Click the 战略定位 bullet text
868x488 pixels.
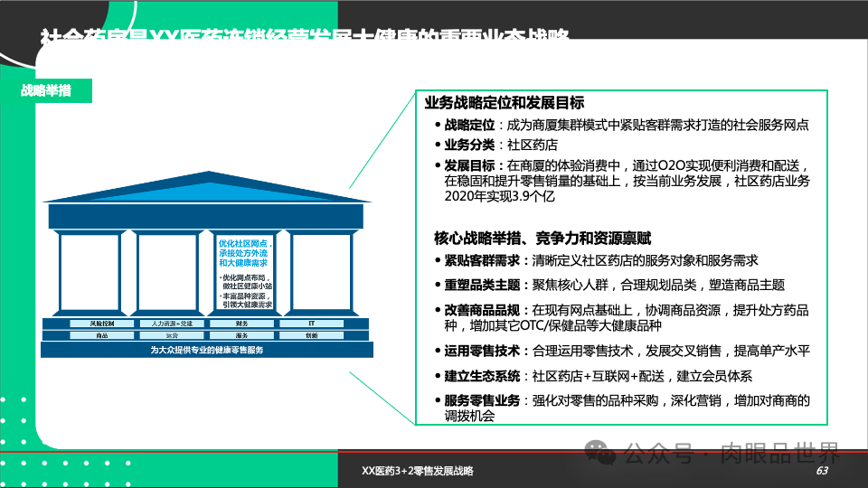coord(622,125)
